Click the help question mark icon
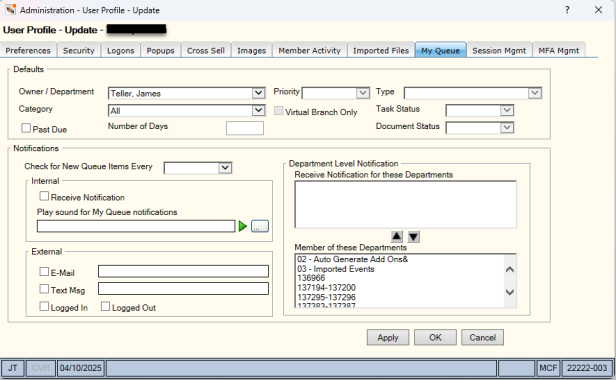This screenshot has height=380, width=616. (x=567, y=10)
